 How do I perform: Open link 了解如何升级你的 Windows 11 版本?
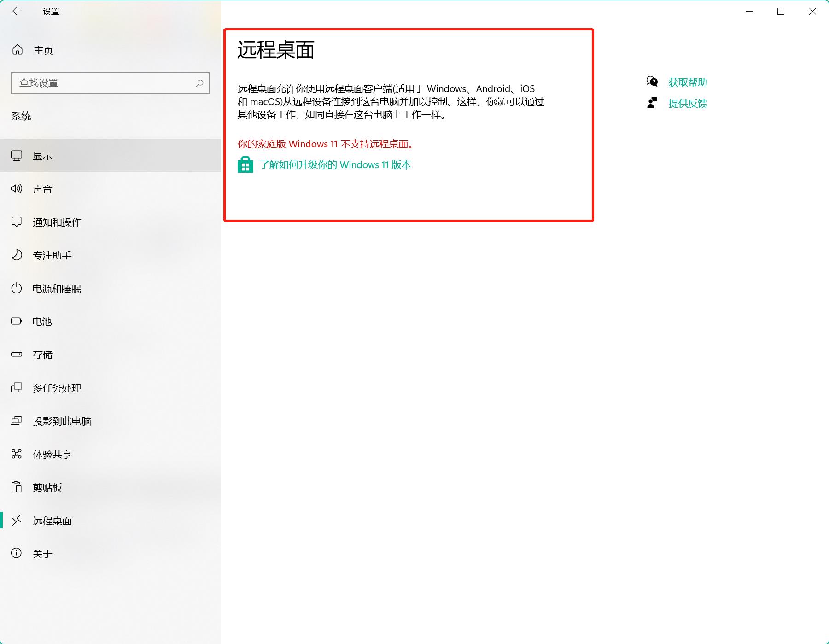335,165
